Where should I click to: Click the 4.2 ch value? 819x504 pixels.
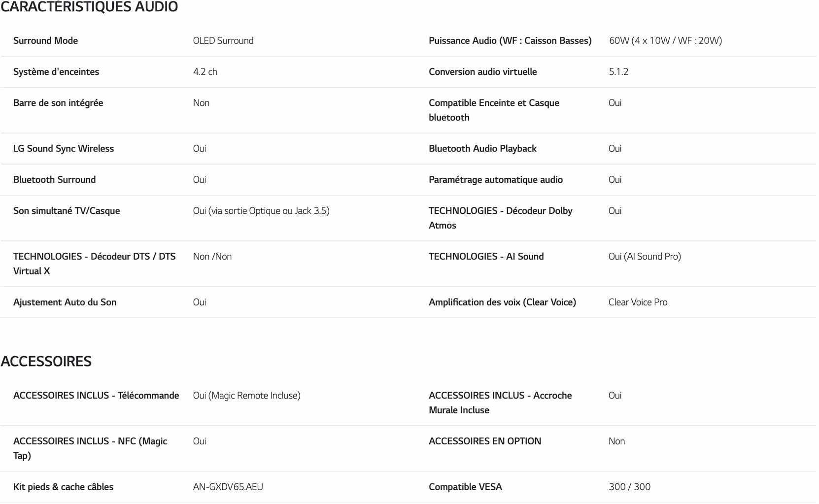pyautogui.click(x=205, y=71)
